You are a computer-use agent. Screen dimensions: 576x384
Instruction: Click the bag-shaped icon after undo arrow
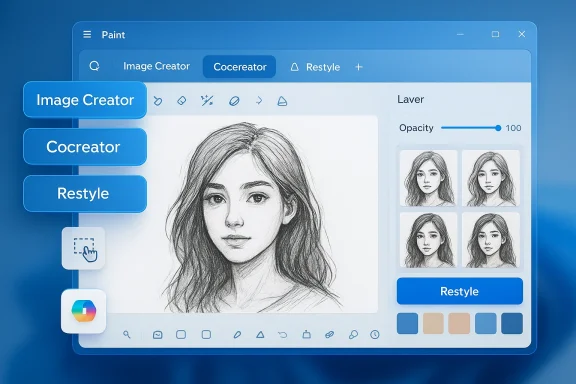[x=306, y=334]
